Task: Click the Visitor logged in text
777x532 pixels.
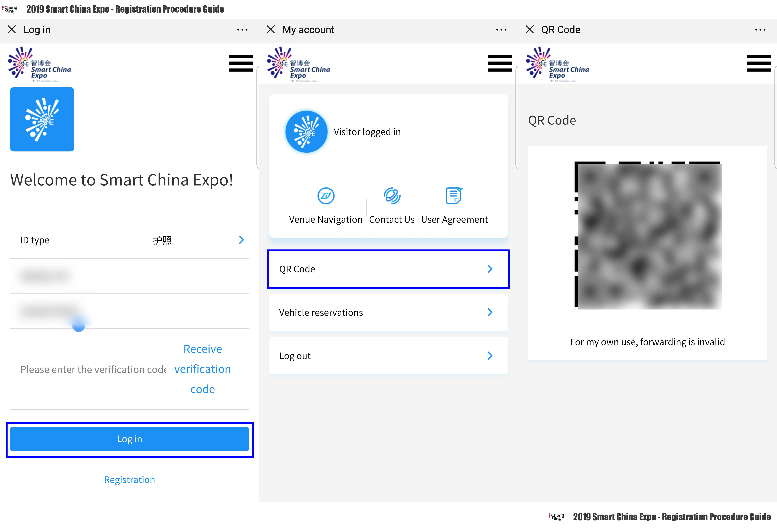Action: (367, 132)
